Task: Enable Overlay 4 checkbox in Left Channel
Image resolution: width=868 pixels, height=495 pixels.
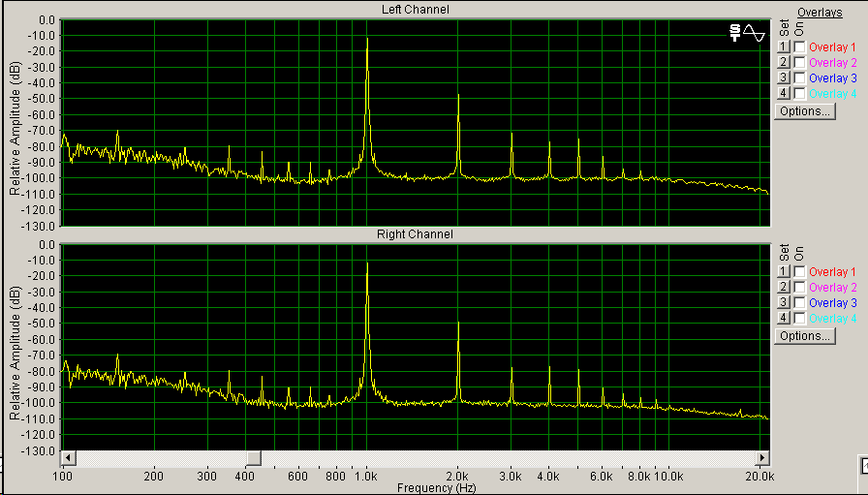Action: [799, 94]
